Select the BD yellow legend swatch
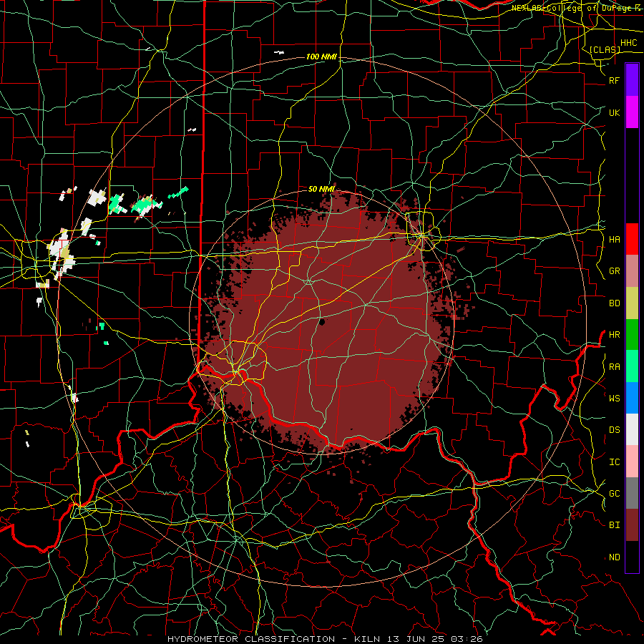The width and height of the screenshot is (644, 644). (632, 303)
